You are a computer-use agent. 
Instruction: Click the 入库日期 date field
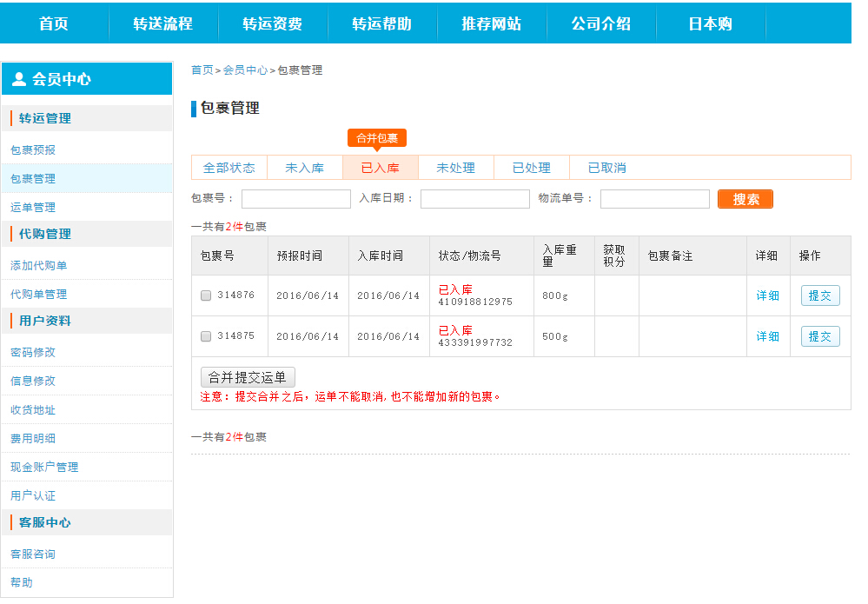point(475,199)
